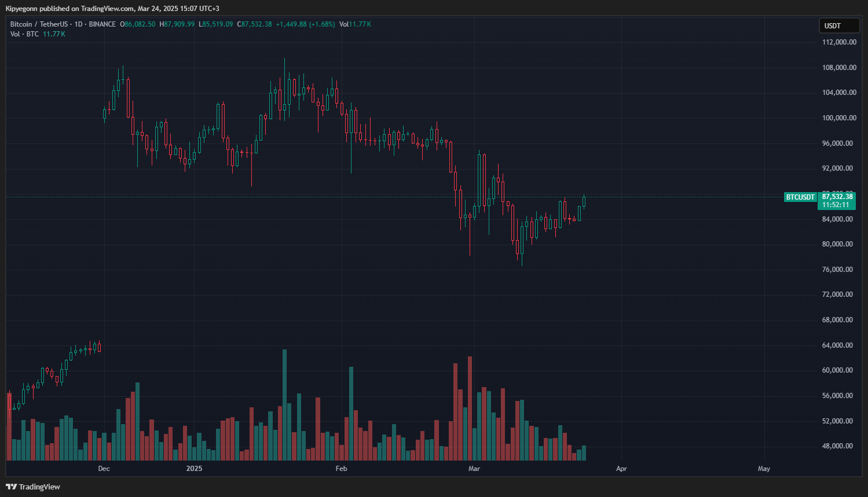Click the volume figure Vol 11.77K in the header
Viewport: 868px width, 497px height.
pos(355,24)
